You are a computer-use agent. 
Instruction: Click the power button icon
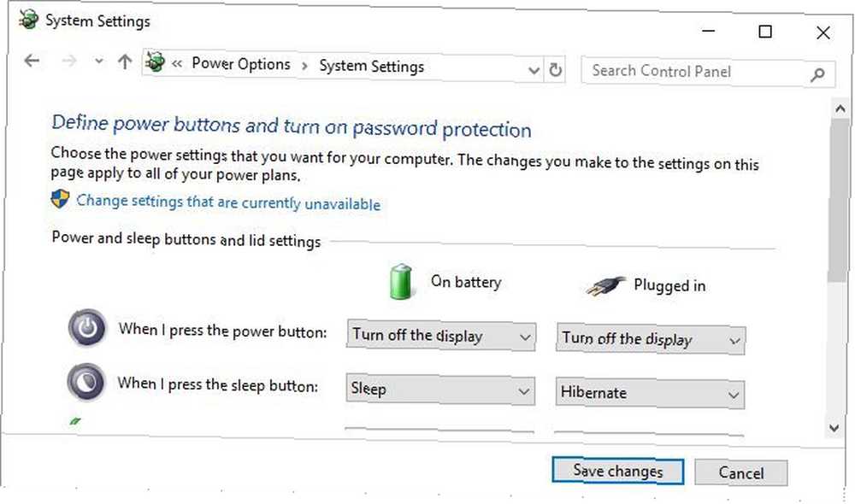(86, 328)
